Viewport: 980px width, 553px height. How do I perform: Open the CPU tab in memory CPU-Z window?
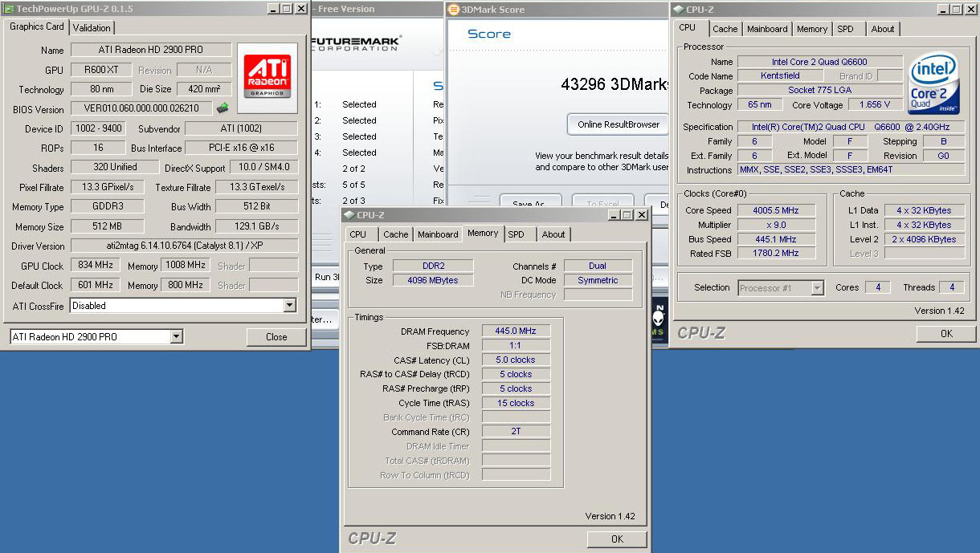tap(358, 234)
